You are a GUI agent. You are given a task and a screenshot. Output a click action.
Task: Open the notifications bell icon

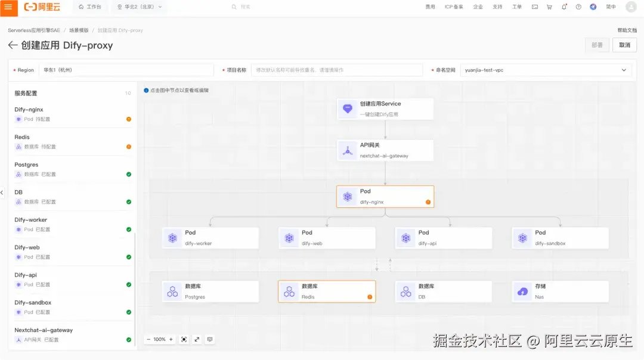click(563, 7)
